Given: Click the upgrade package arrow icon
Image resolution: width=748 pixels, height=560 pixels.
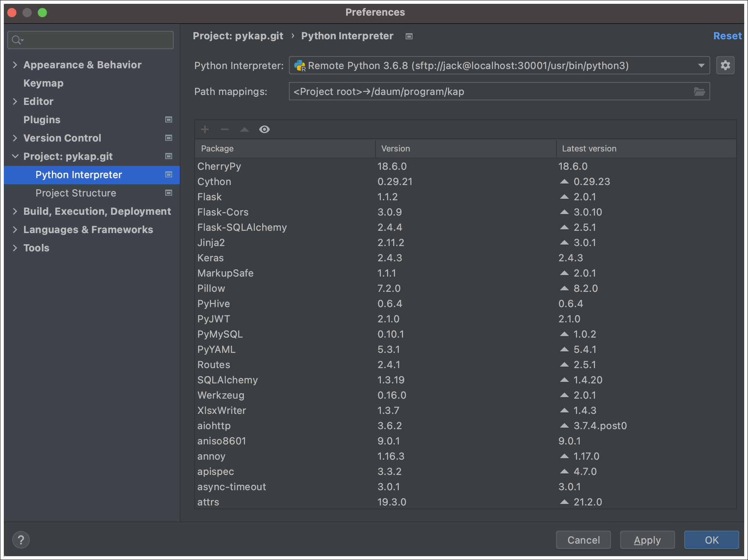Looking at the screenshot, I should (x=245, y=129).
